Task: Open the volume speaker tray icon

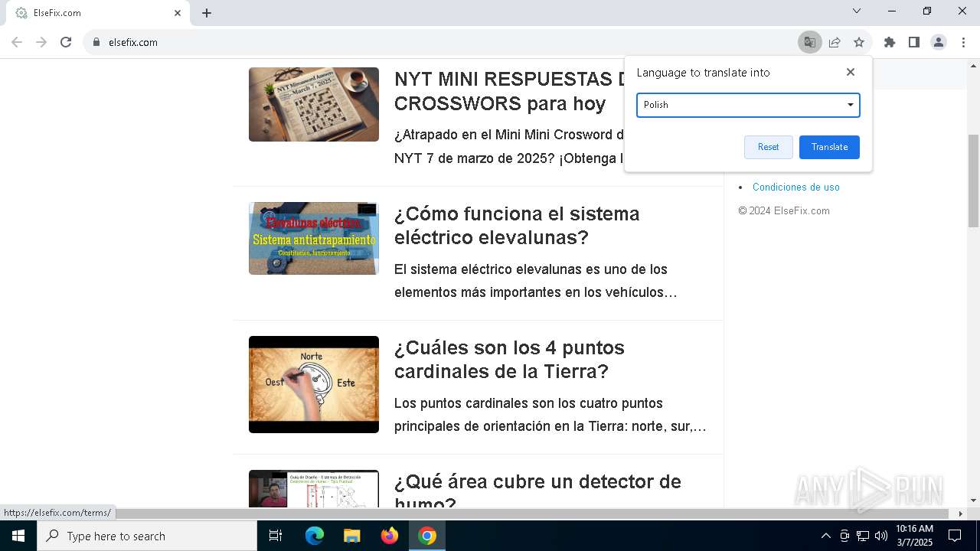Action: 880,536
